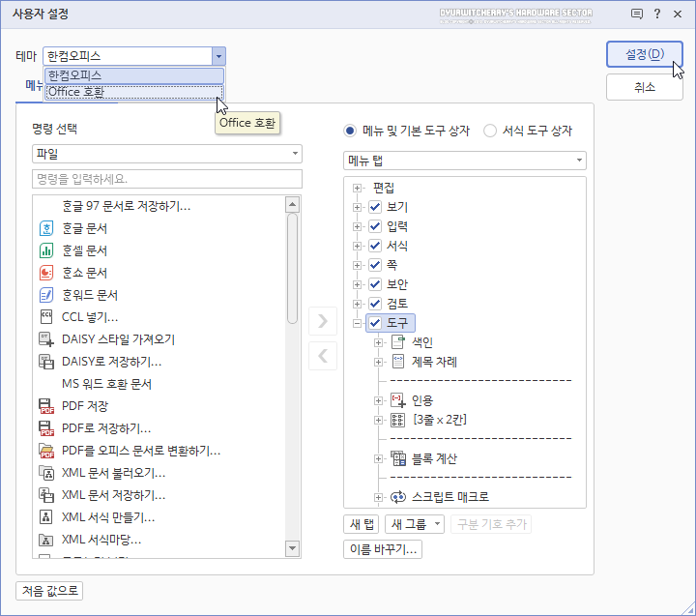696x616 pixels.
Task: Click the 취소 button
Action: pyautogui.click(x=645, y=87)
